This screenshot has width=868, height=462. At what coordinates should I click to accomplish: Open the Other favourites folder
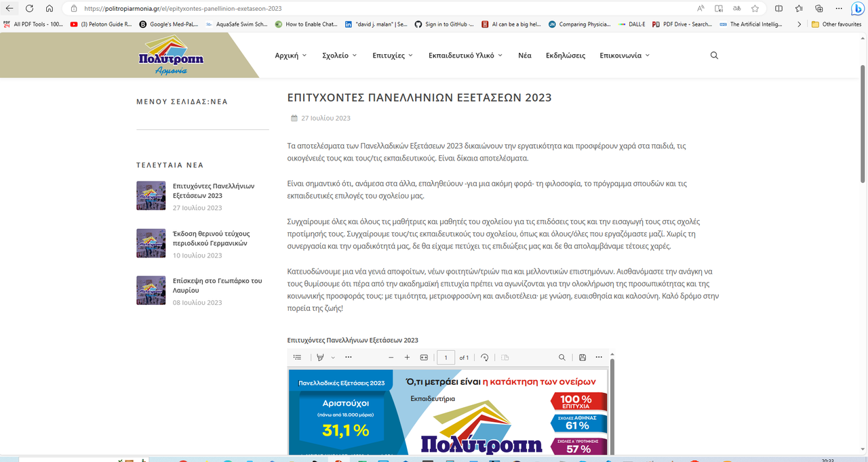pos(836,24)
